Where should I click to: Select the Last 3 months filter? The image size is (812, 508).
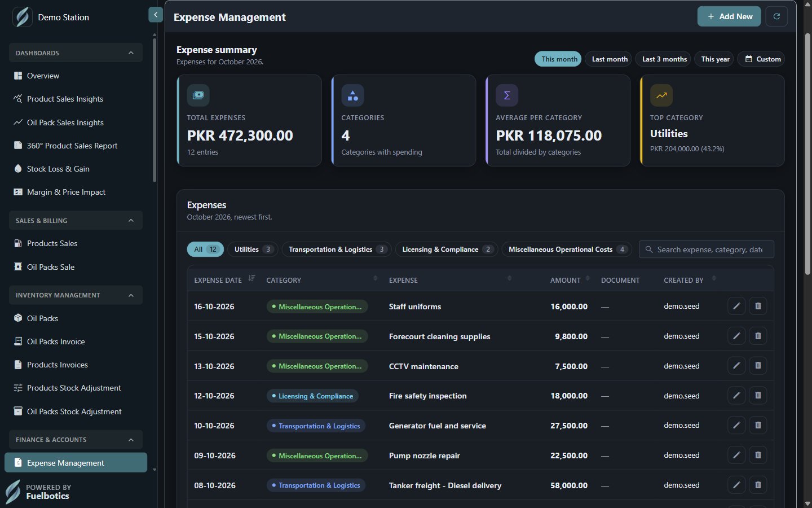[x=664, y=59]
